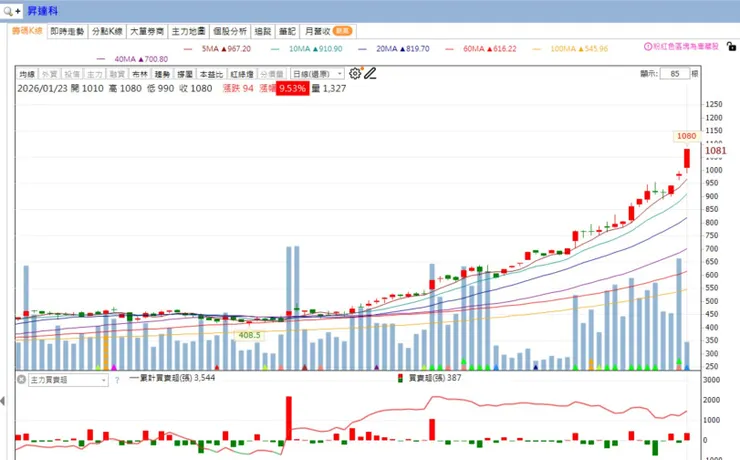This screenshot has height=460, width=740.
Task: Collapse side panel with left arrow
Action: point(3,401)
